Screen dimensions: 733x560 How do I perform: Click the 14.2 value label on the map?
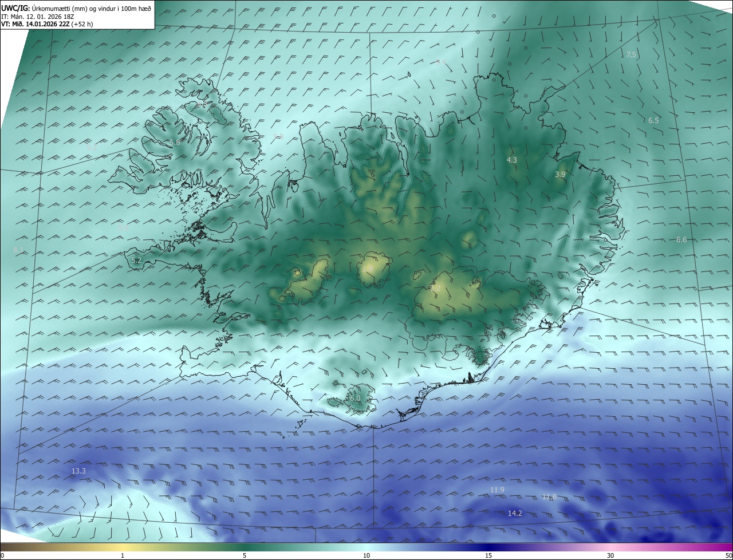tap(515, 513)
